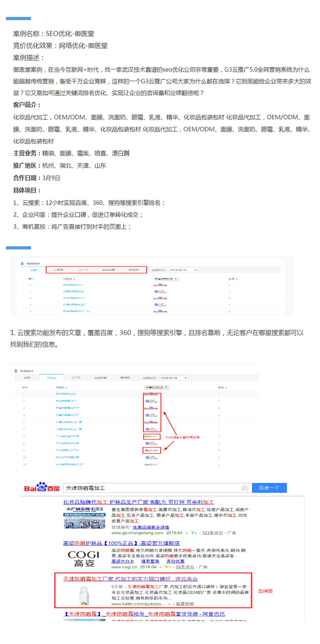Expand the arrow beside www.hebtv.com
This screenshot has height=644, width=320.
tap(169, 604)
